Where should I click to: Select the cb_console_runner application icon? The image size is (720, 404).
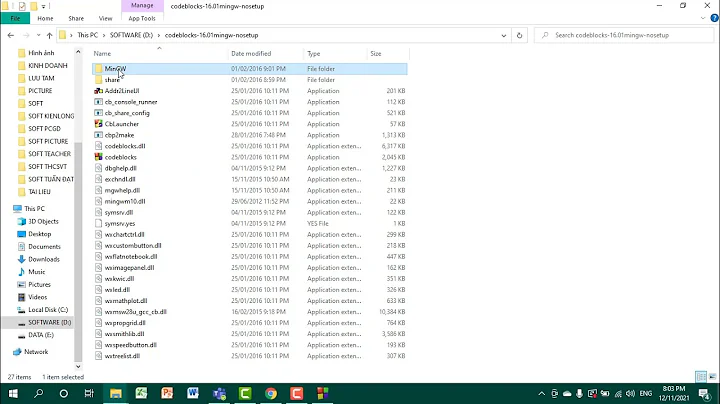[98, 102]
